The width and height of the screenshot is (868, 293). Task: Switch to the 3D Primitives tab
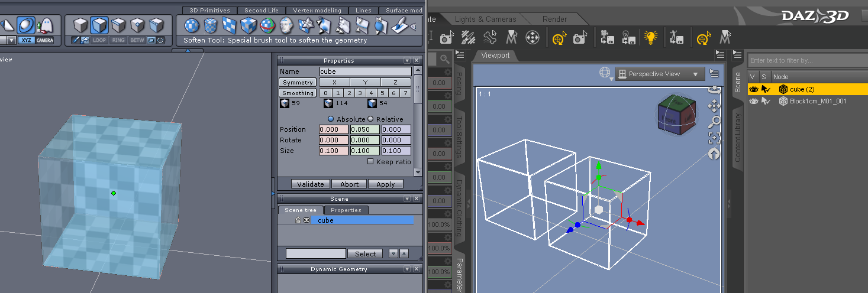click(x=209, y=10)
